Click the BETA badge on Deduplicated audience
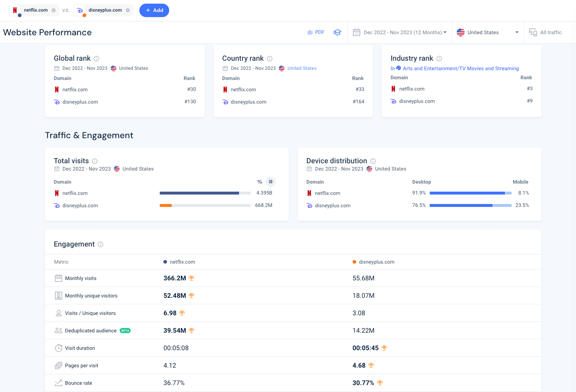This screenshot has width=576, height=392. tap(125, 331)
